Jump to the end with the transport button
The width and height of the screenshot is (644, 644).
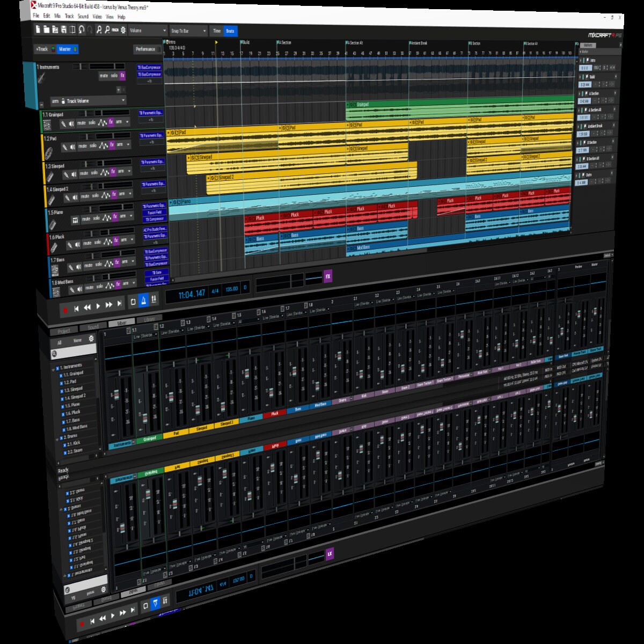pos(119,304)
